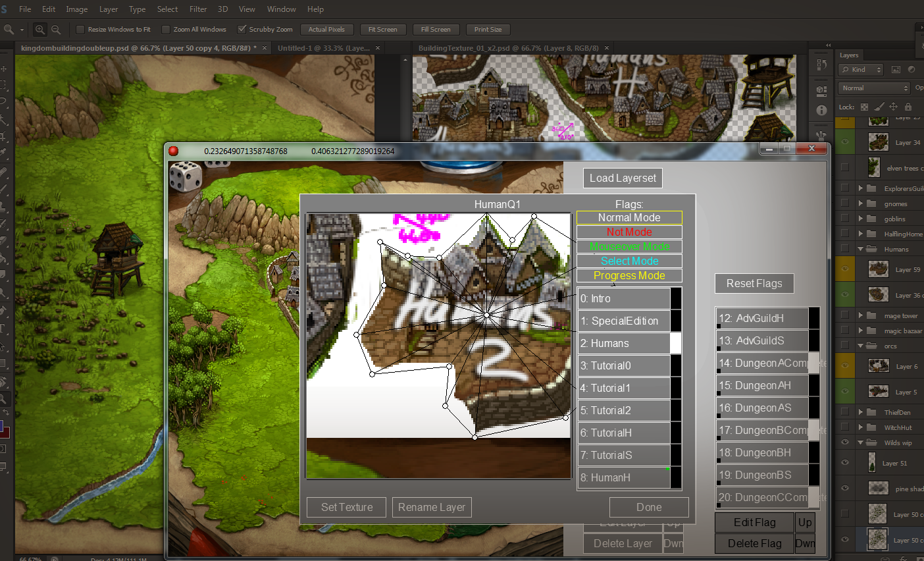Open the Filter menu
Viewport: 924px width, 561px height.
click(197, 9)
